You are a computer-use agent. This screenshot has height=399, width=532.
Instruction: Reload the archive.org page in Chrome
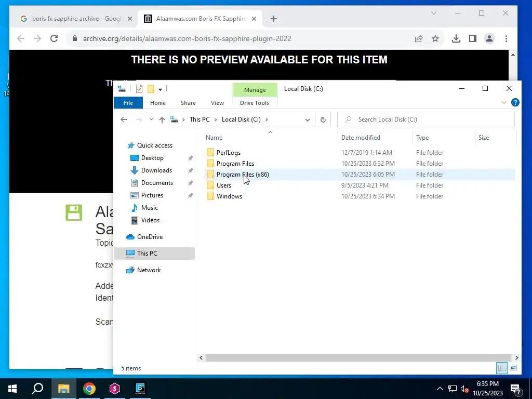54,38
